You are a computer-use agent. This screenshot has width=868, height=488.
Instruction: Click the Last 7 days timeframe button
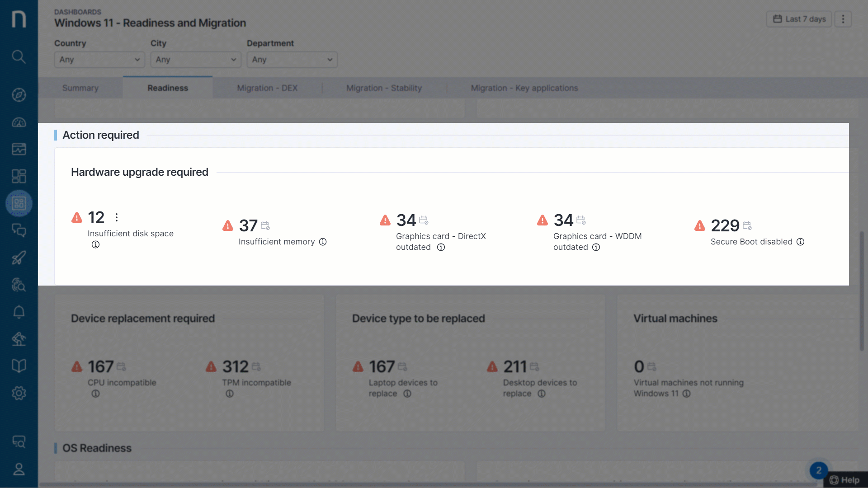pyautogui.click(x=799, y=19)
